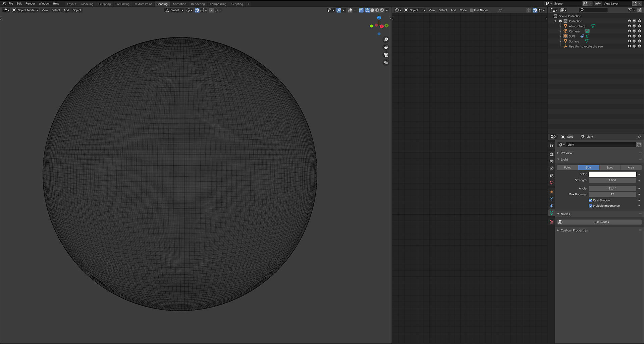The height and width of the screenshot is (344, 644).
Task: Click the light Color swatch
Action: pos(612,174)
